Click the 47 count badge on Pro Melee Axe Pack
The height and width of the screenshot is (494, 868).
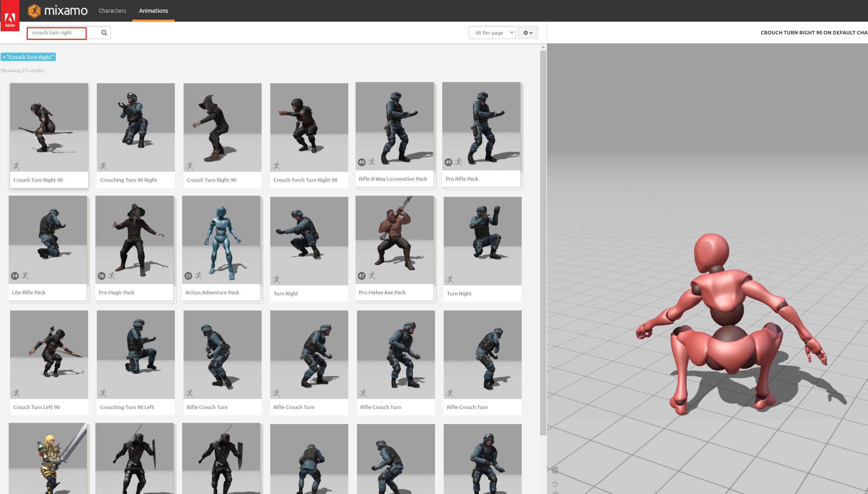[362, 276]
